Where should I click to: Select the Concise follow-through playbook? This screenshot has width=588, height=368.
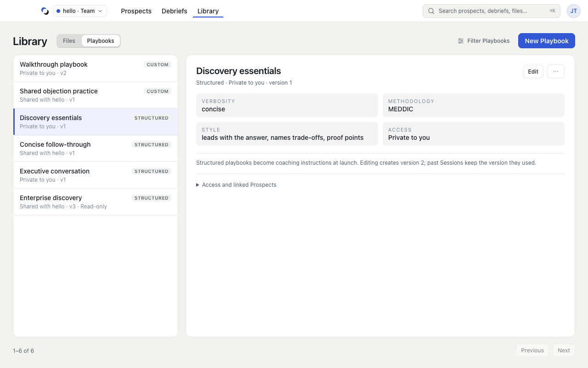click(96, 149)
